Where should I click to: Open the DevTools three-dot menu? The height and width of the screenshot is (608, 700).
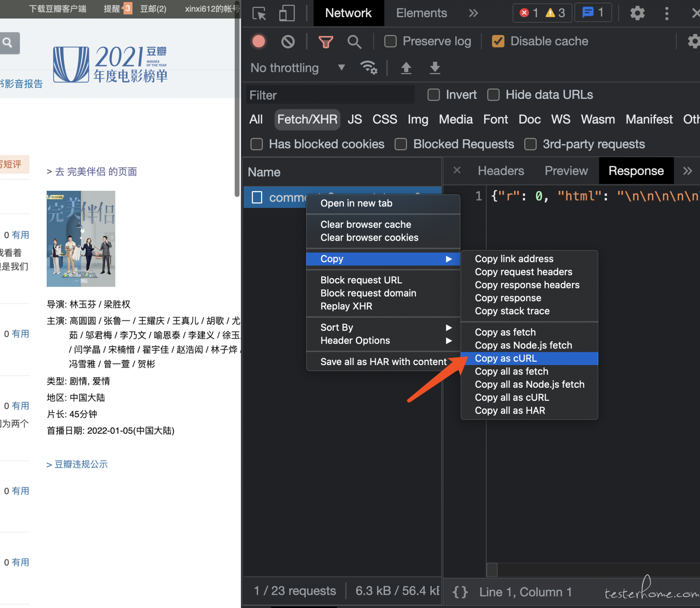pos(667,13)
